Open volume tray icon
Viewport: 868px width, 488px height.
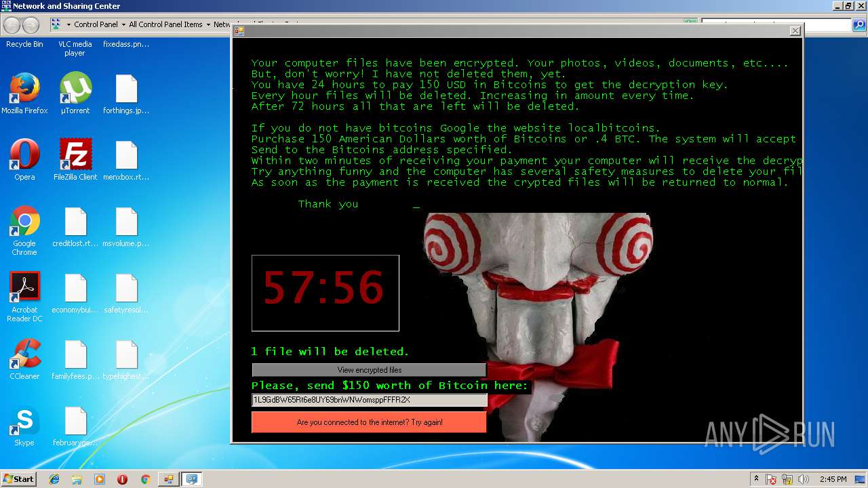click(x=804, y=479)
